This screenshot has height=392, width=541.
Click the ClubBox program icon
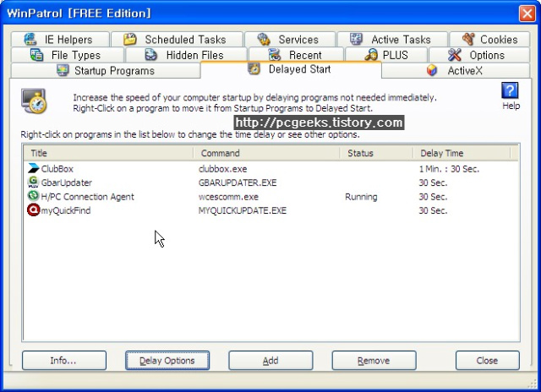[34, 169]
